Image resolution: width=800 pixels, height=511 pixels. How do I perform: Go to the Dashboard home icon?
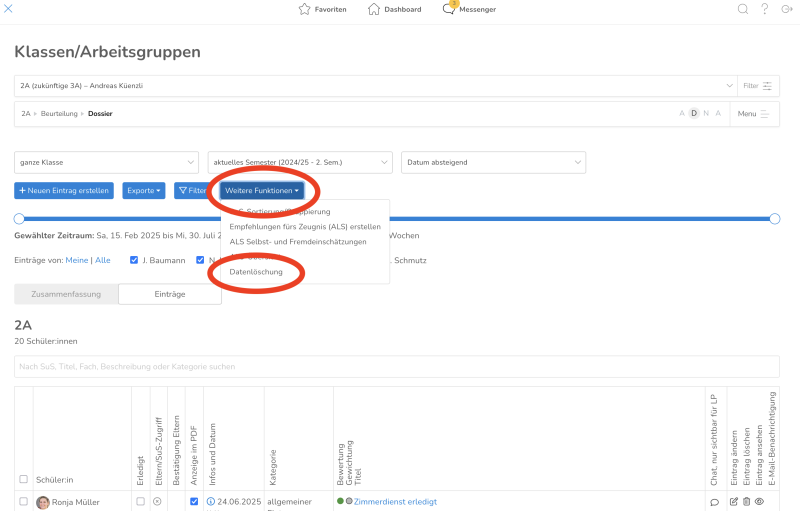point(374,9)
